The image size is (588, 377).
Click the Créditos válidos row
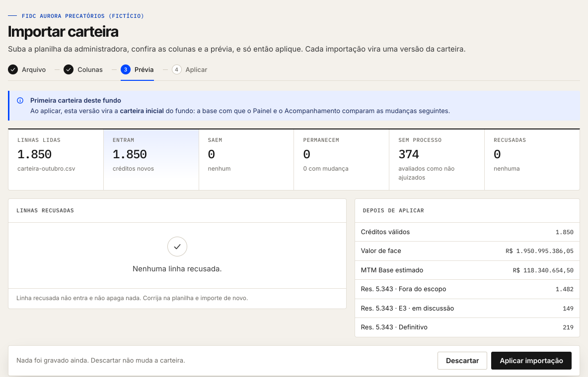click(x=467, y=232)
